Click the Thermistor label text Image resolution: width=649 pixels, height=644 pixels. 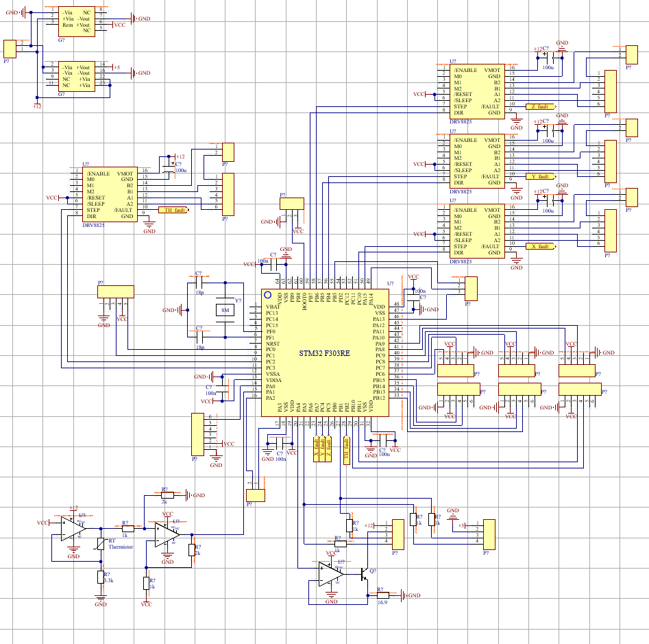click(x=121, y=547)
